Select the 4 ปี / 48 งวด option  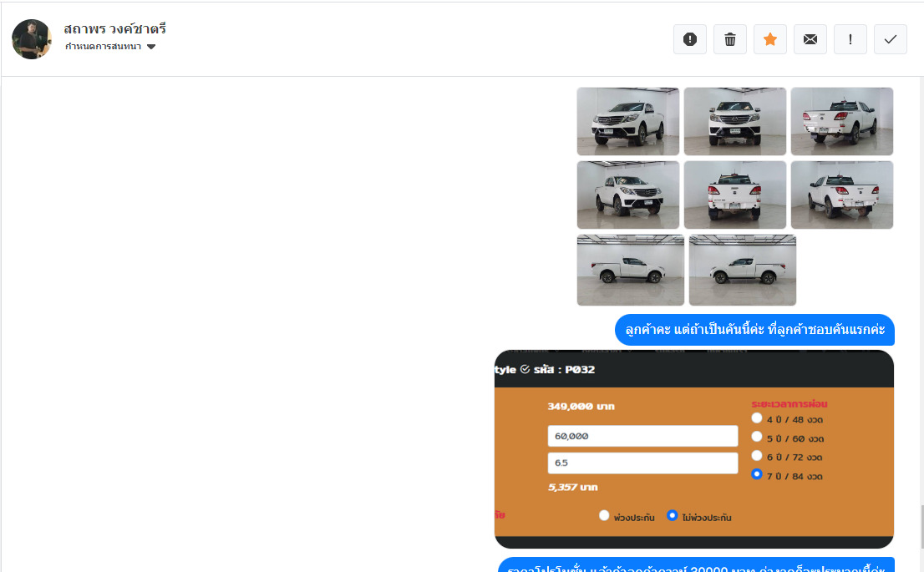click(x=757, y=418)
